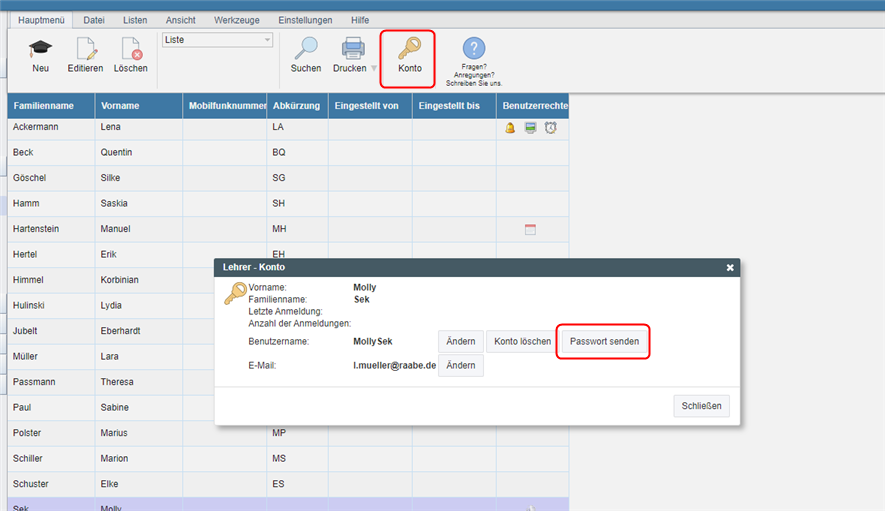Select the Hamm row
Screen dimensions: 885x511
(x=288, y=203)
